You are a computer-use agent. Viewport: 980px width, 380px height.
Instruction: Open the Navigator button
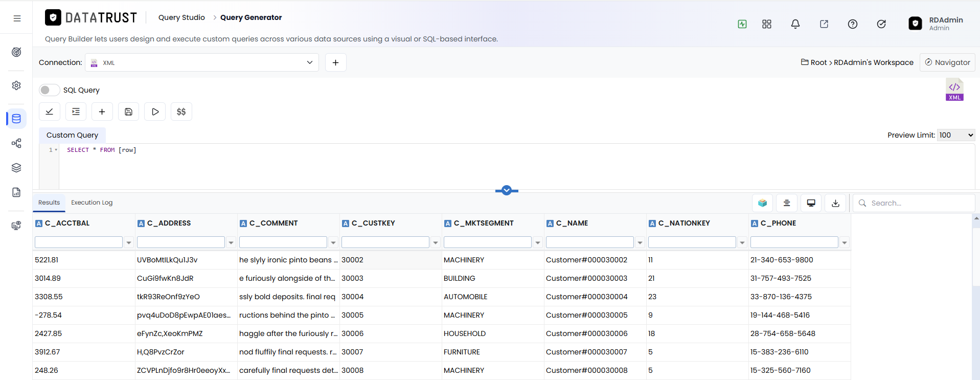tap(947, 62)
